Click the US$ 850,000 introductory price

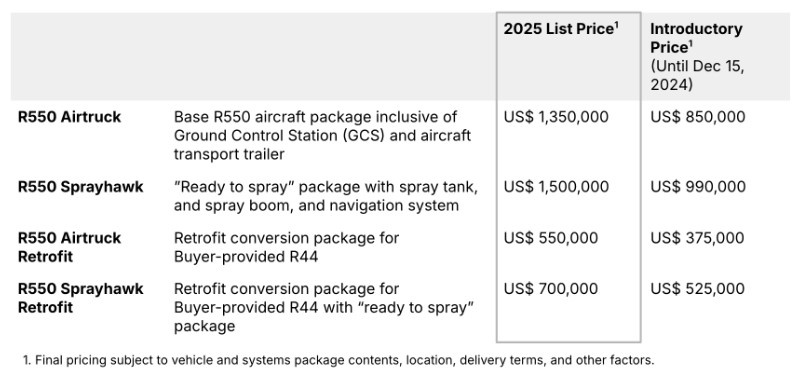pos(698,117)
